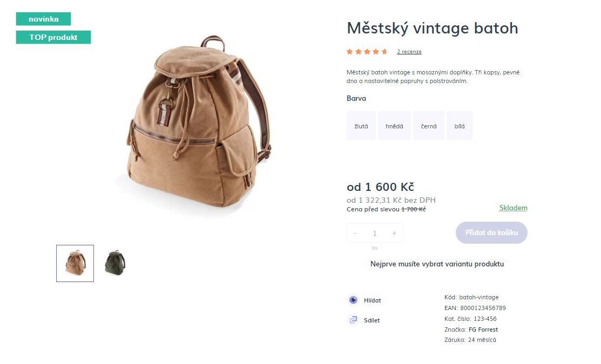Click the Skladem availability link
Image resolution: width=601 pixels, height=364 pixels.
pos(514,208)
